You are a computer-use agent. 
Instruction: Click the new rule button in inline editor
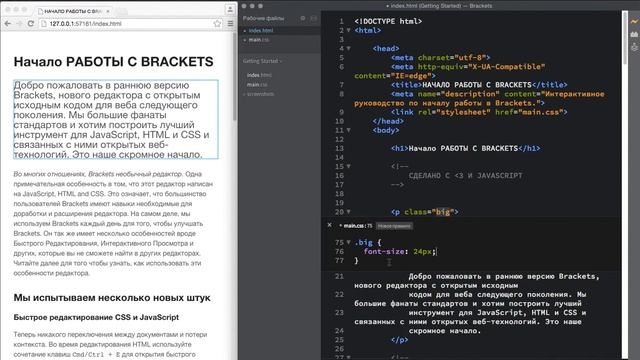(x=394, y=226)
